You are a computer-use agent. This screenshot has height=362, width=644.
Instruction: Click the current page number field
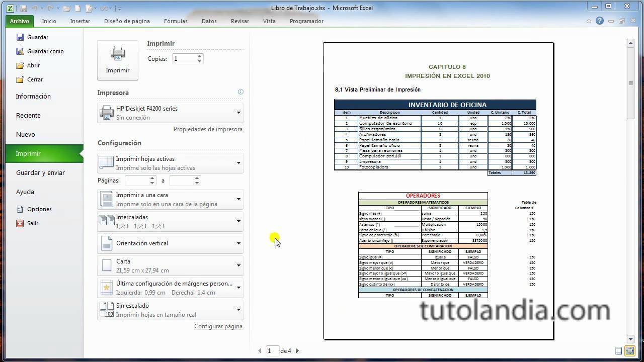tap(272, 351)
